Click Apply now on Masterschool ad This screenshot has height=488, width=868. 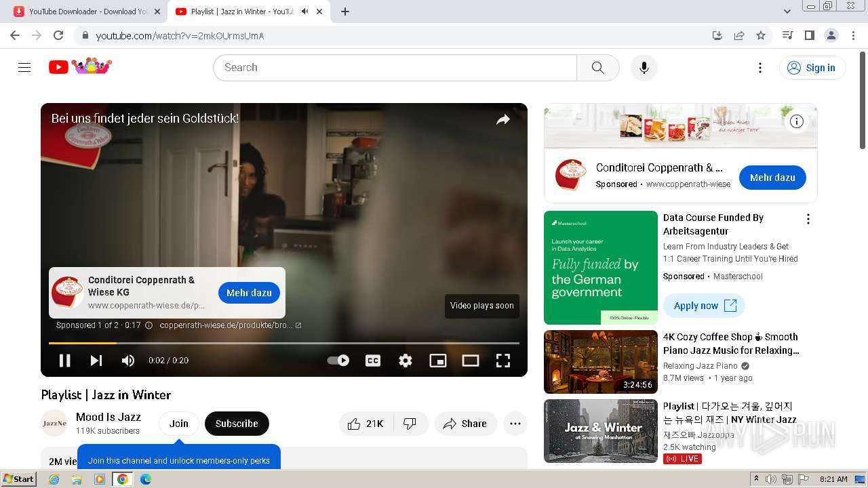tap(704, 306)
